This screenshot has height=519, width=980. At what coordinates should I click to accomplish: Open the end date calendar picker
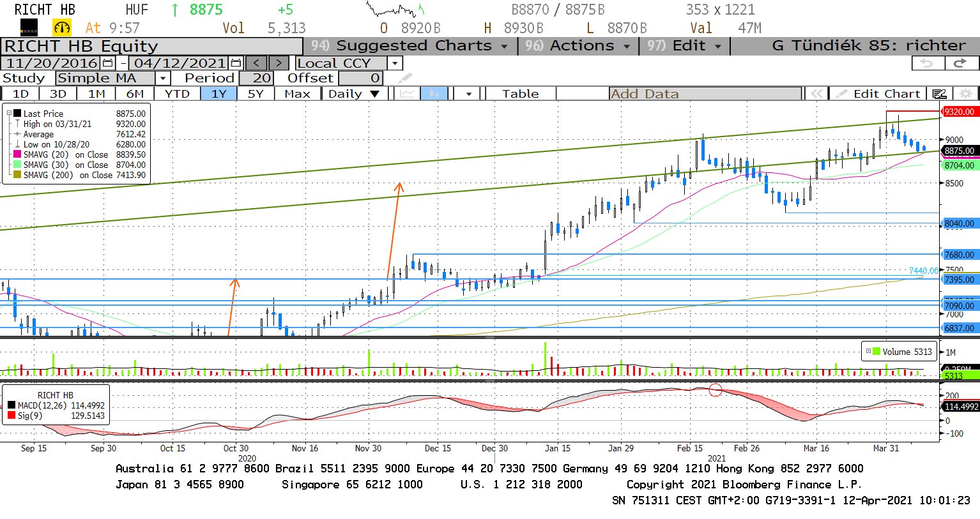[x=236, y=63]
